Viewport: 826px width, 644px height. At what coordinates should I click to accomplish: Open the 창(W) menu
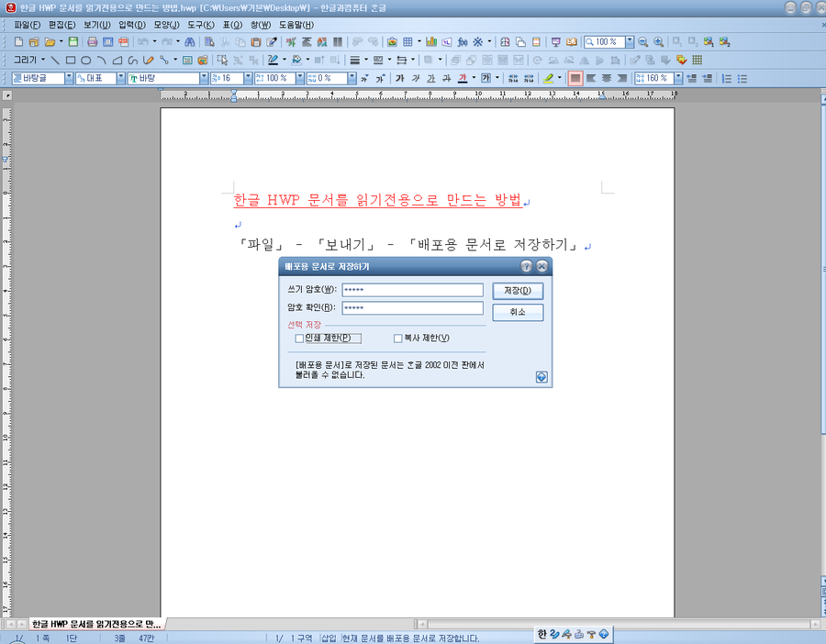[261, 25]
